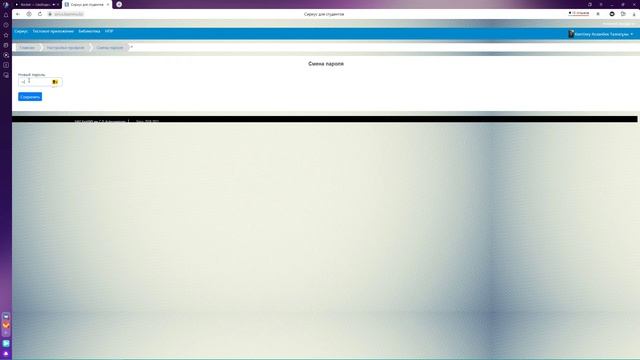Screen dimensions: 640x360
Task: Close the 'Сервис для студентов' tab
Action: (108, 4)
